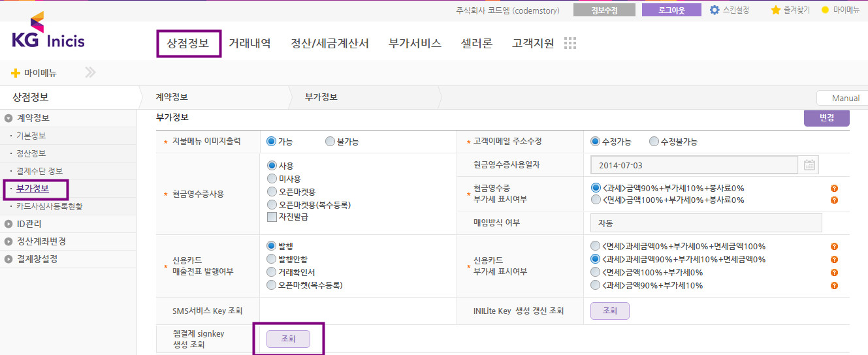
Task: Open calendar picker for 현금영수증사용일자
Action: click(x=810, y=165)
